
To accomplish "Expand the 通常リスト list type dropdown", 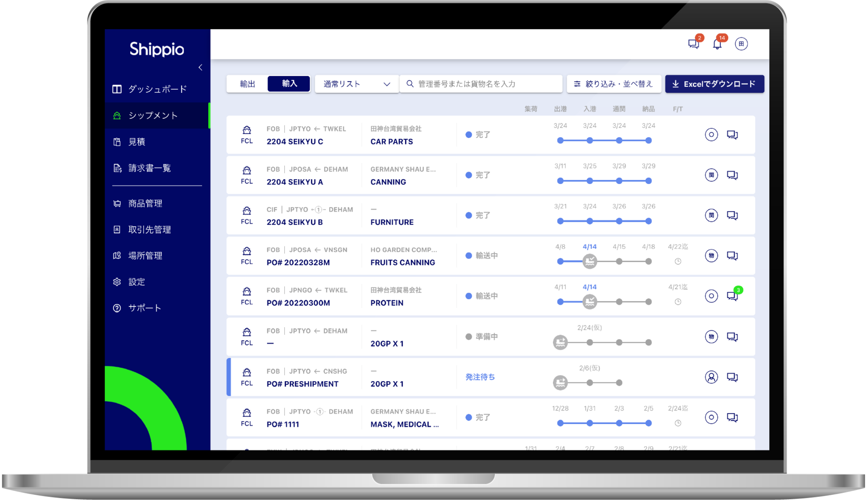I will tap(356, 84).
